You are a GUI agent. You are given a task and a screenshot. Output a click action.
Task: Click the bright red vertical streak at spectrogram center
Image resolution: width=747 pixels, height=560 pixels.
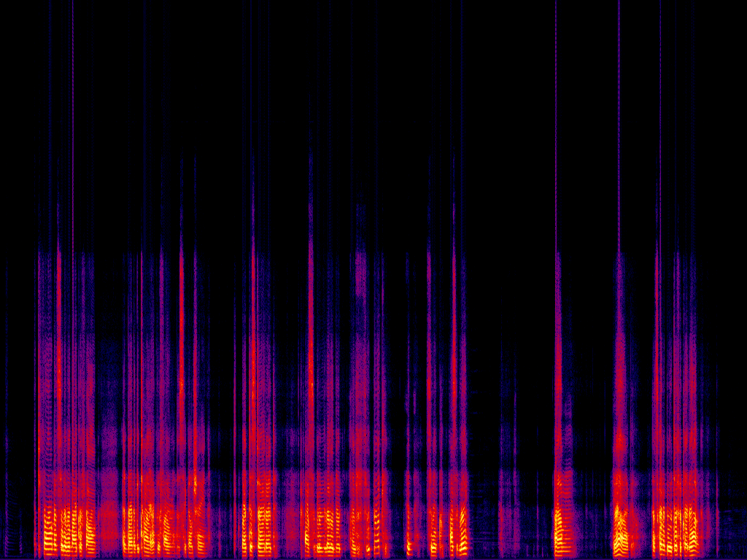(x=311, y=328)
